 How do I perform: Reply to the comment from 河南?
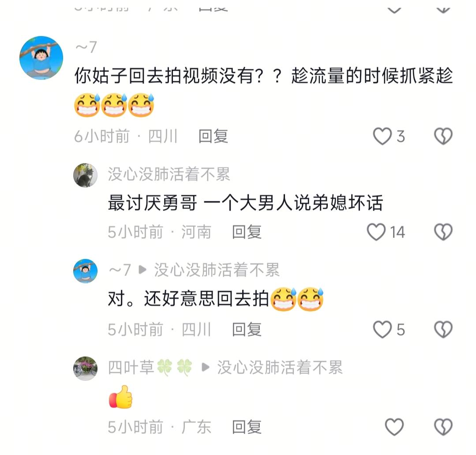pyautogui.click(x=247, y=232)
